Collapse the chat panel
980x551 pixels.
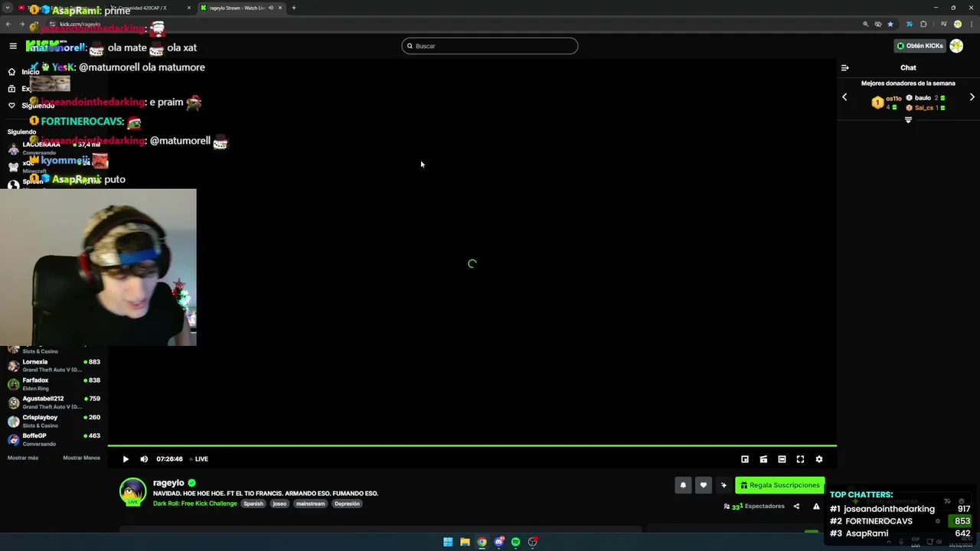pyautogui.click(x=844, y=67)
